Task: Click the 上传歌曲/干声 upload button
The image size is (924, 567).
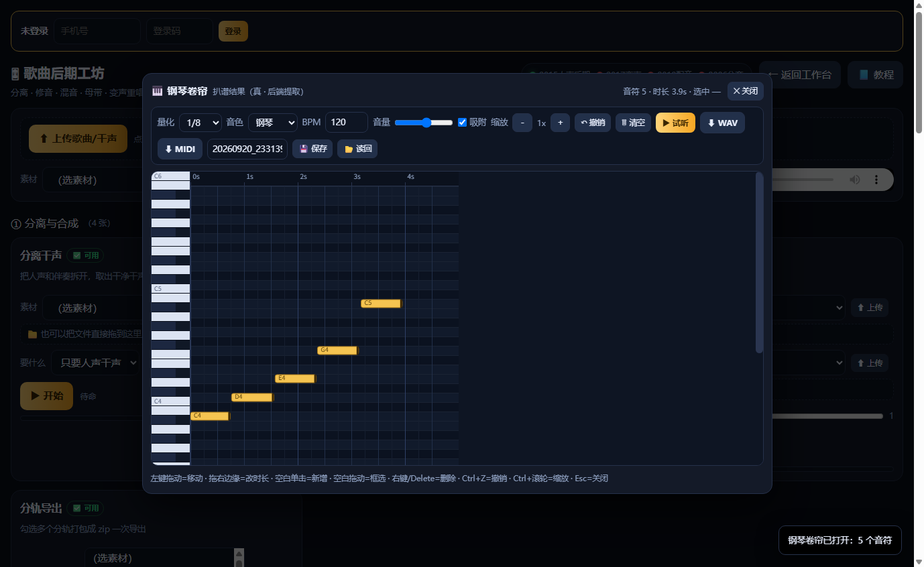Action: pyautogui.click(x=78, y=139)
